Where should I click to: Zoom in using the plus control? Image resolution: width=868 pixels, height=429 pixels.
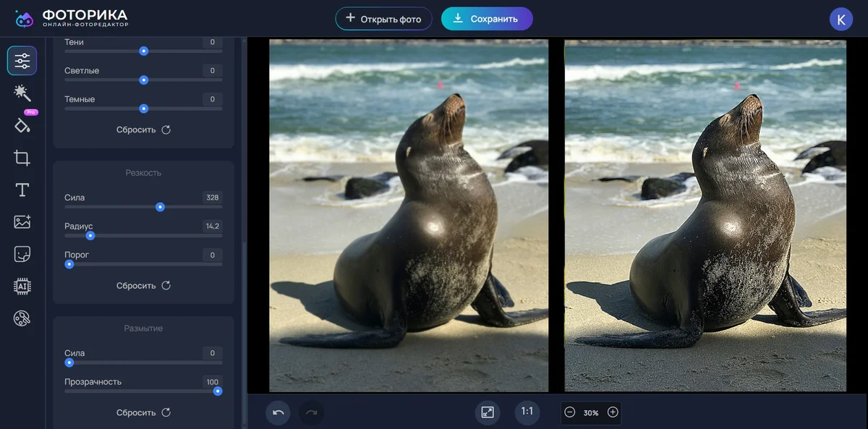[x=612, y=412]
